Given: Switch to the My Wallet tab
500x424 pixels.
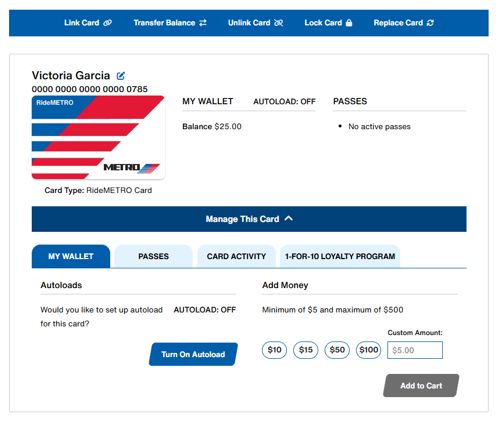Looking at the screenshot, I should pos(71,256).
